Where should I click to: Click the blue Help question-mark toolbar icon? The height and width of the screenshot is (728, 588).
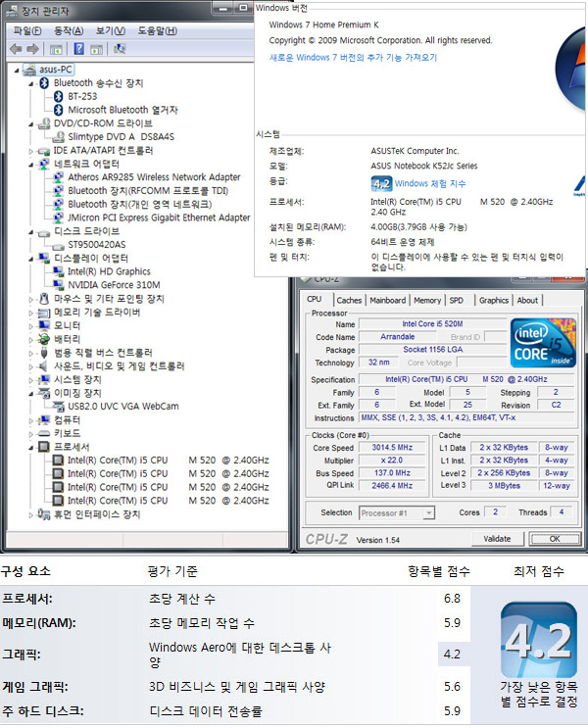pos(79,49)
